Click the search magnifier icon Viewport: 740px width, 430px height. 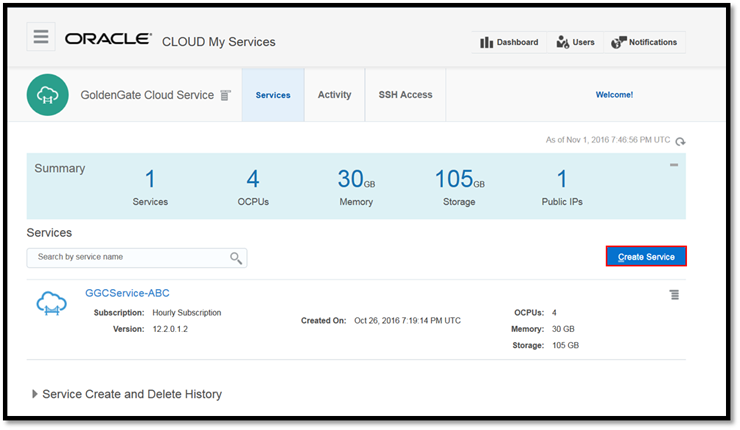[x=236, y=258]
